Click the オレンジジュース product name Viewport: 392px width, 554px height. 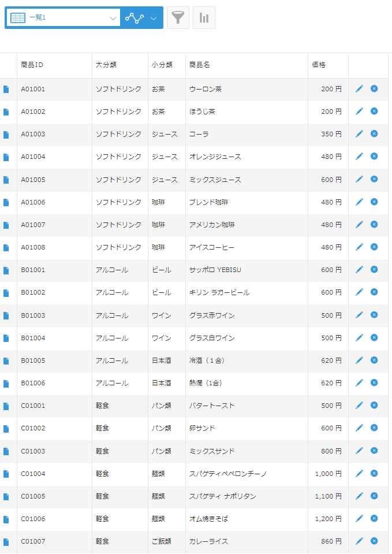pyautogui.click(x=215, y=157)
